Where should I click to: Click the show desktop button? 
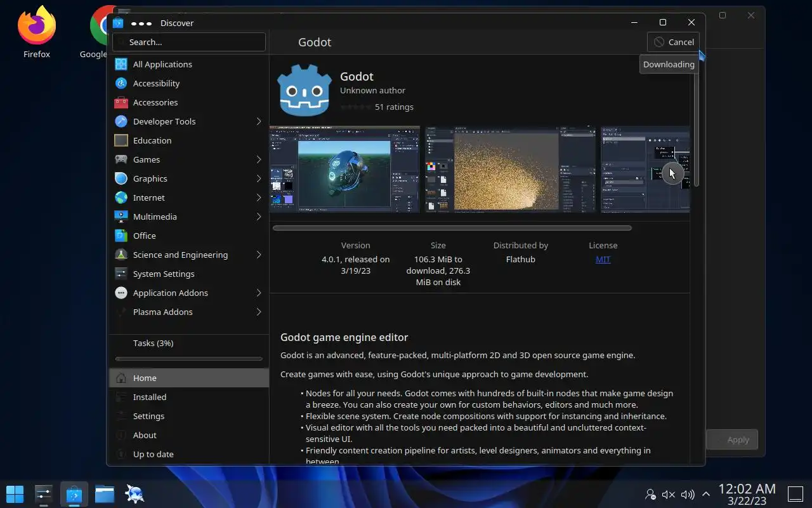coord(796,493)
